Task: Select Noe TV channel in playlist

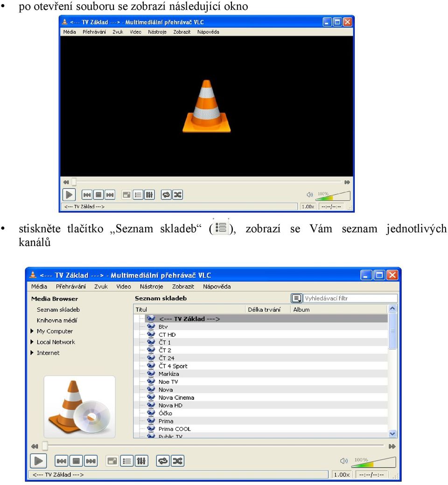Action: (x=261, y=382)
